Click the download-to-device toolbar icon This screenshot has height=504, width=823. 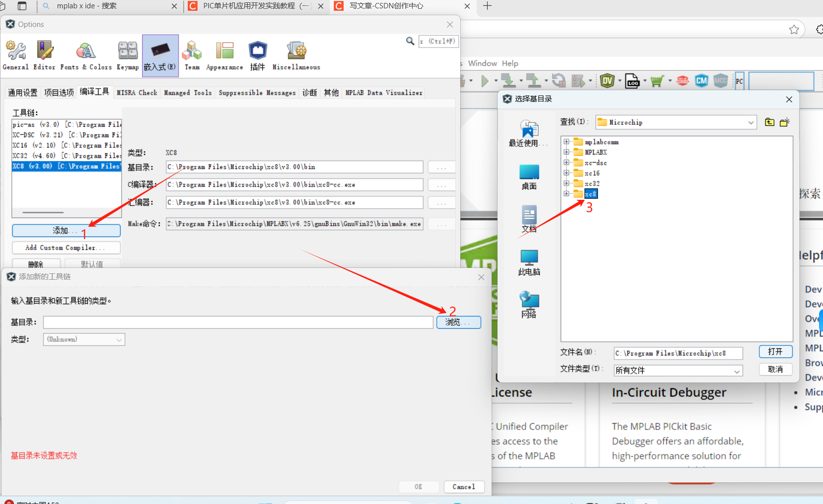tap(508, 81)
